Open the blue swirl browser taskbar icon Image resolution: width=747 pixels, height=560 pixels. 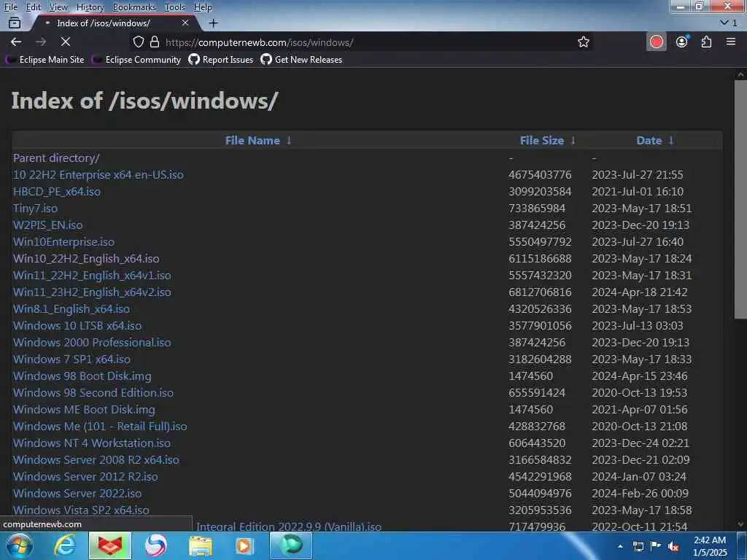(155, 546)
